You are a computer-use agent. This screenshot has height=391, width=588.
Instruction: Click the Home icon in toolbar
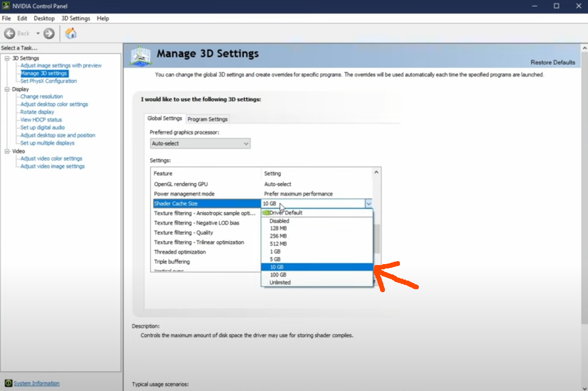pyautogui.click(x=71, y=33)
